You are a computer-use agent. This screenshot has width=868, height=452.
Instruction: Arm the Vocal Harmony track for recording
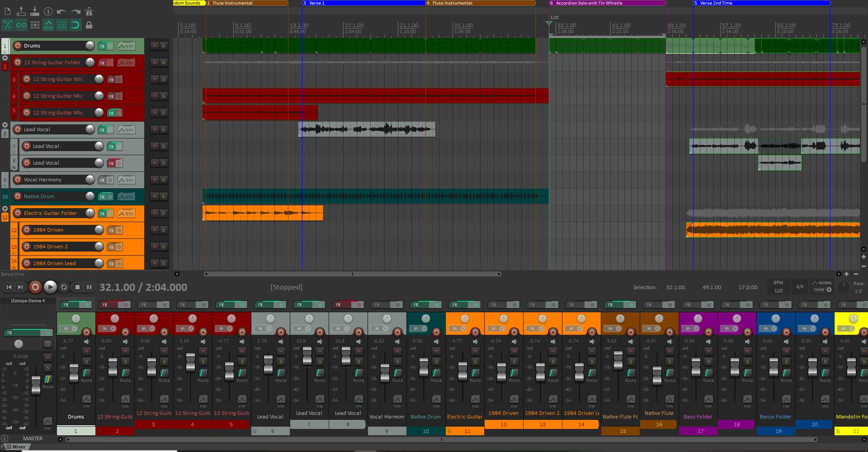(18, 180)
